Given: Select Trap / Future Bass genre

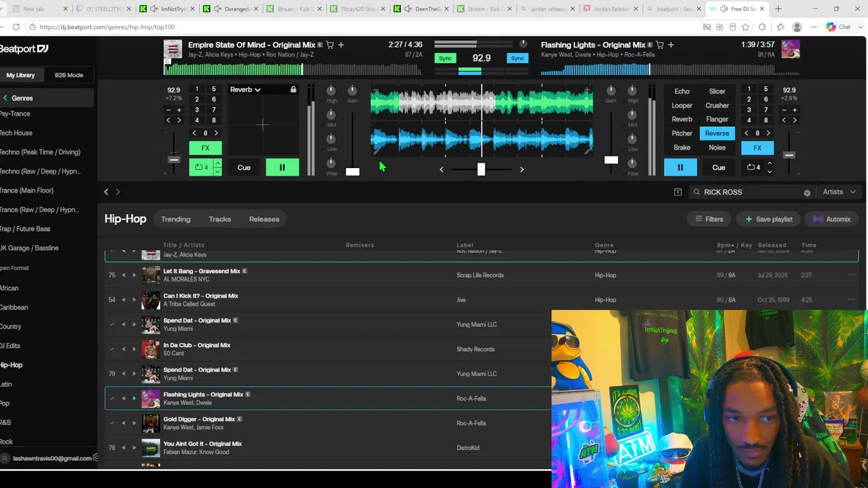Looking at the screenshot, I should coord(24,229).
